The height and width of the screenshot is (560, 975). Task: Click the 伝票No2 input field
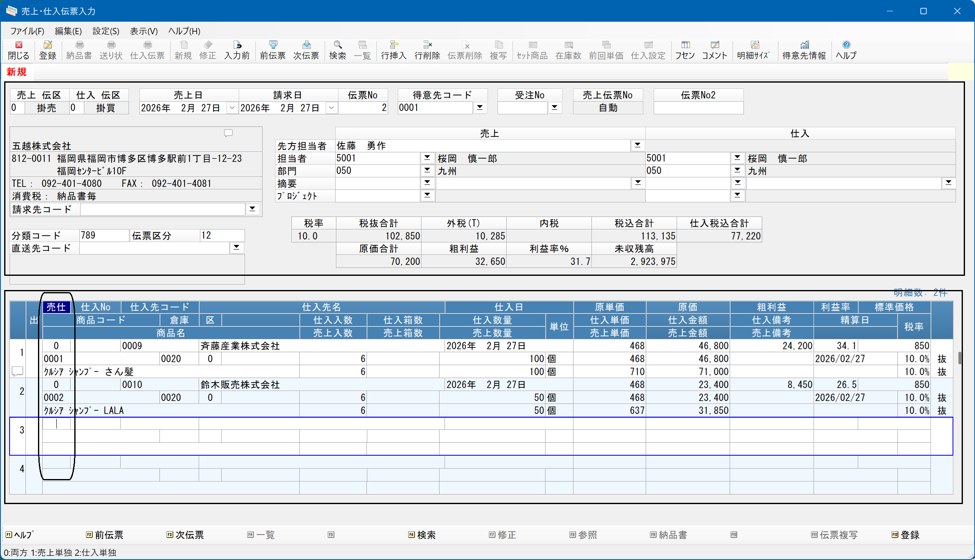pos(698,108)
